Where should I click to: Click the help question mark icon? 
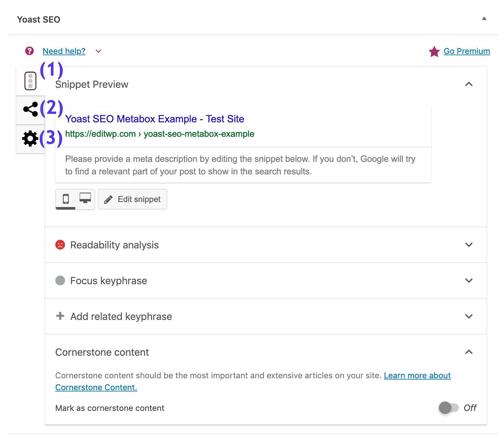[29, 51]
